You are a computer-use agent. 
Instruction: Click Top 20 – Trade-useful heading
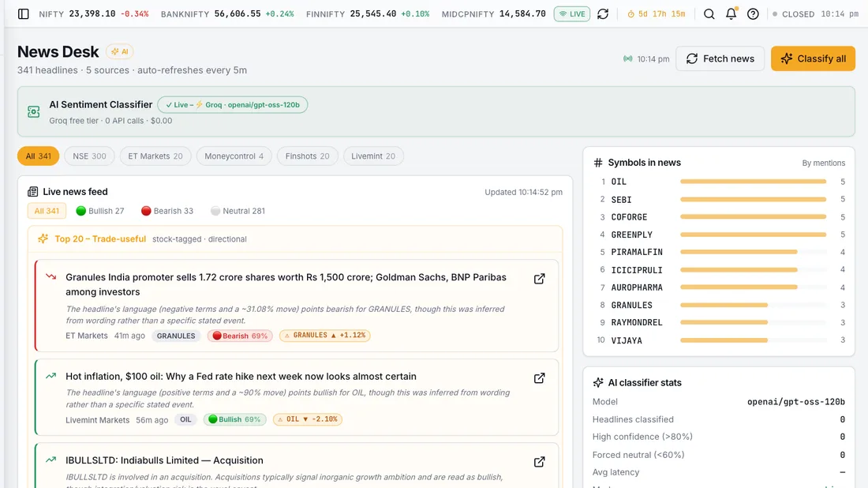point(100,238)
